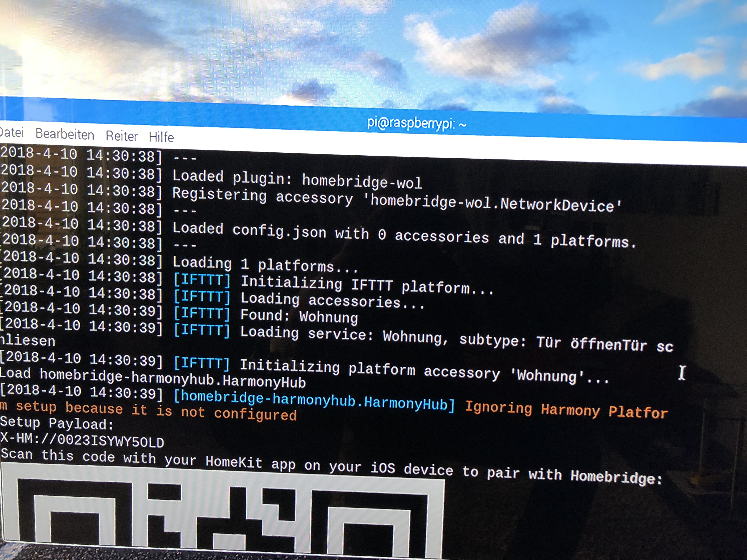Click orange 'Ignoring Harmony Platfor' warning text
The width and height of the screenshot is (747, 560).
tap(566, 411)
